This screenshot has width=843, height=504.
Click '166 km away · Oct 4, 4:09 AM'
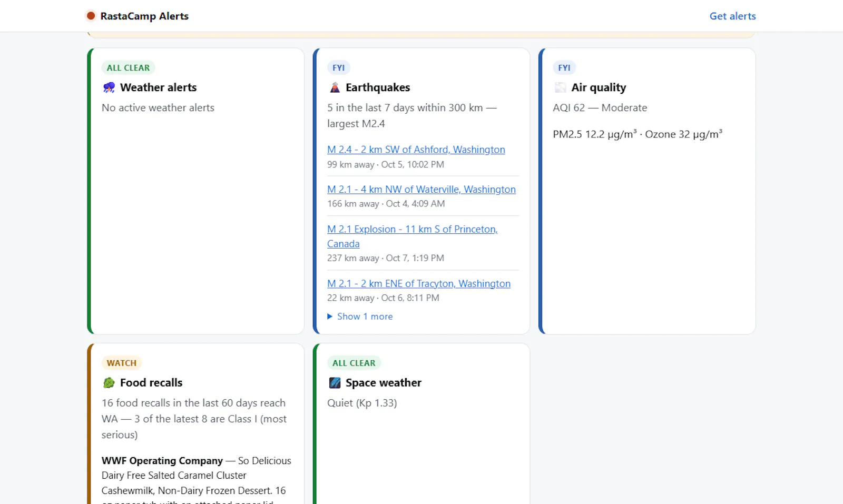(386, 204)
